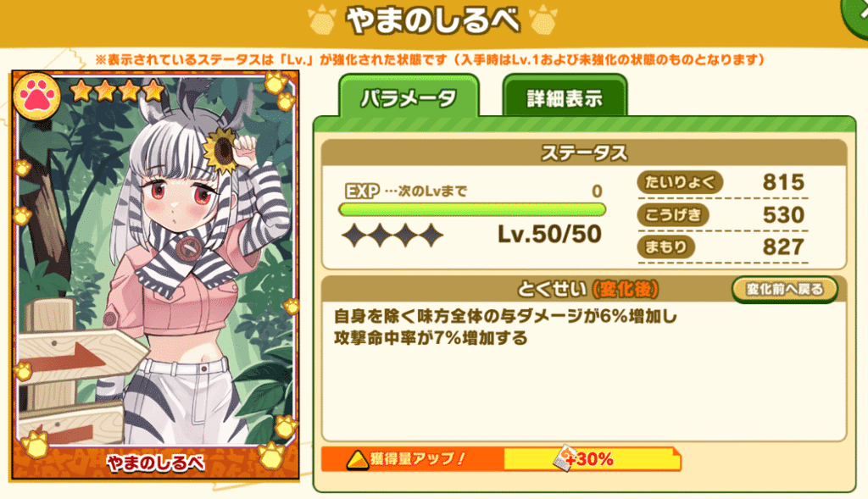Switch to the パラメータ tab
Screen dimensions: 868x499
click(409, 98)
